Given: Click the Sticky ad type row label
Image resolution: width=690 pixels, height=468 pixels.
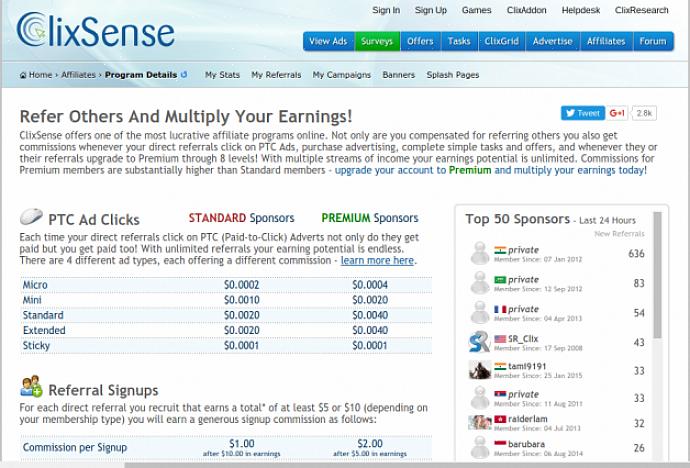Looking at the screenshot, I should (36, 345).
